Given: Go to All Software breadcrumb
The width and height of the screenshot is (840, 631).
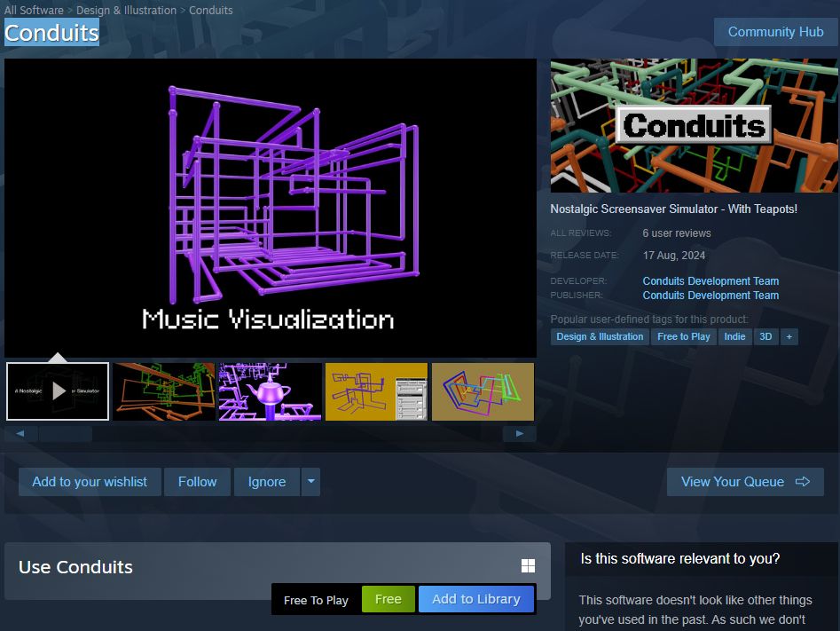Looking at the screenshot, I should tap(34, 10).
